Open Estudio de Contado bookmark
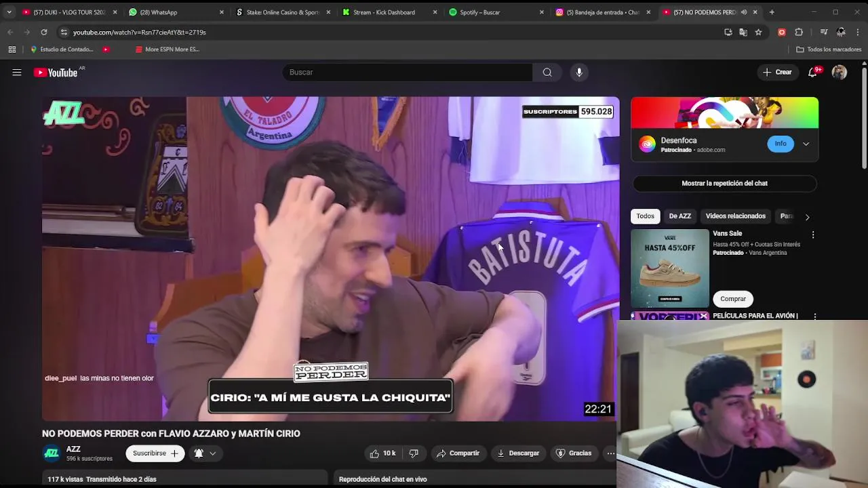 [62, 49]
